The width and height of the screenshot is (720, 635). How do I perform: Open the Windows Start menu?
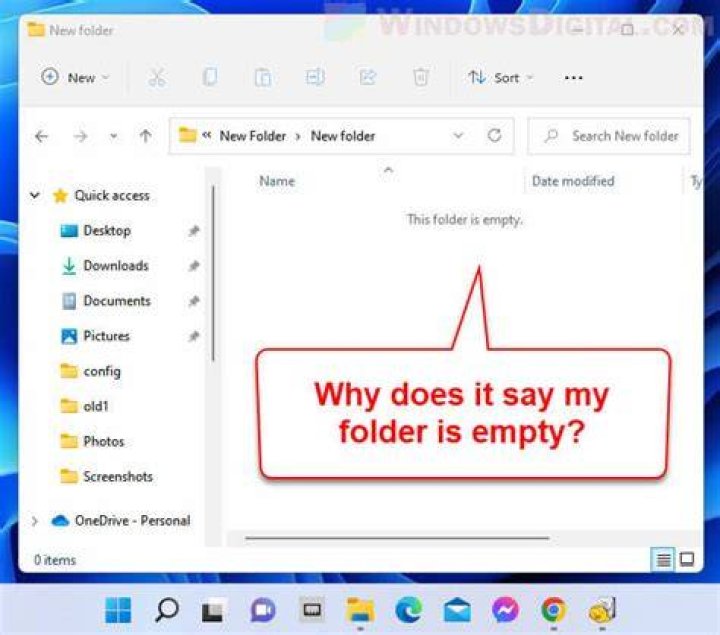coord(118,610)
